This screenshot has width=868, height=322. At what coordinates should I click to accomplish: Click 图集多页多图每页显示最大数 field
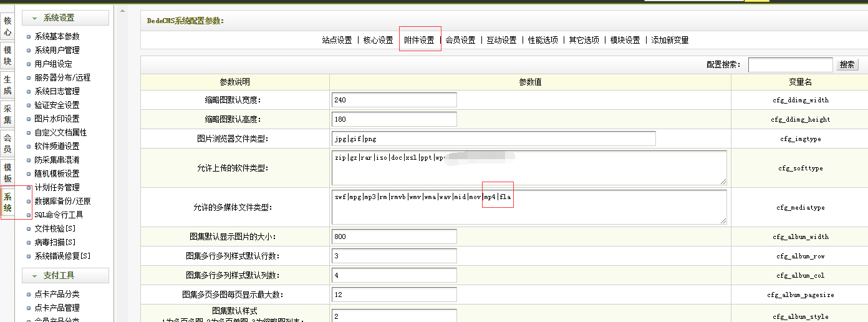tap(394, 295)
